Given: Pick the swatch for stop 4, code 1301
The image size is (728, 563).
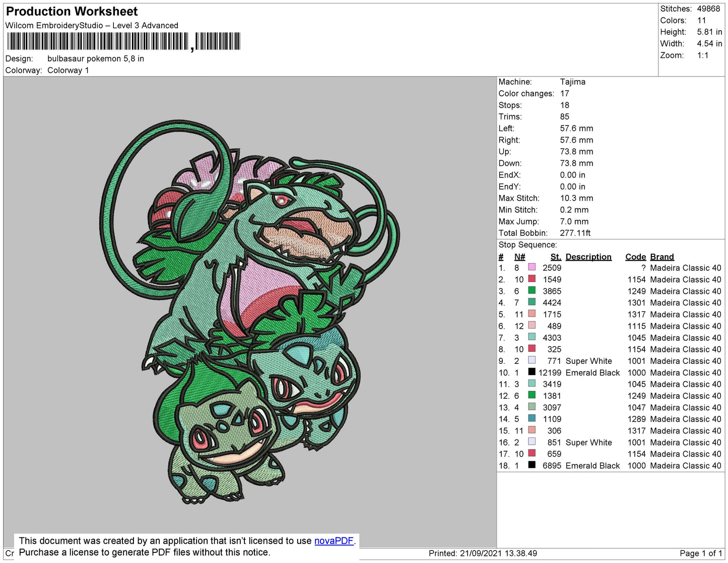Looking at the screenshot, I should (532, 301).
